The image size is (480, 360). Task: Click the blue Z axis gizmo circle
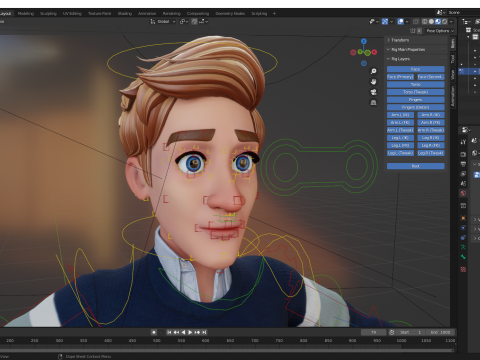364,41
